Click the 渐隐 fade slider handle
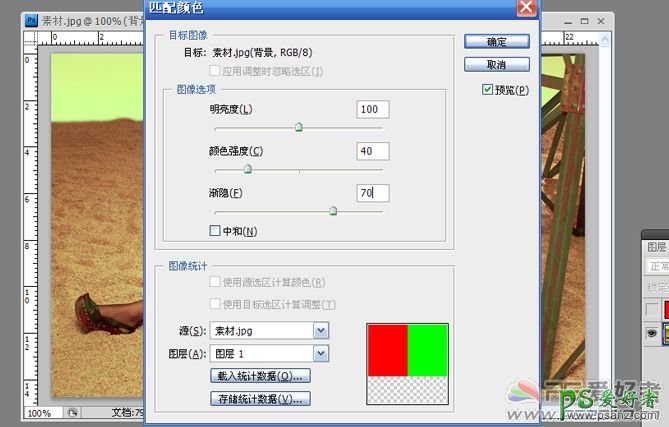This screenshot has width=669, height=427. 333,211
